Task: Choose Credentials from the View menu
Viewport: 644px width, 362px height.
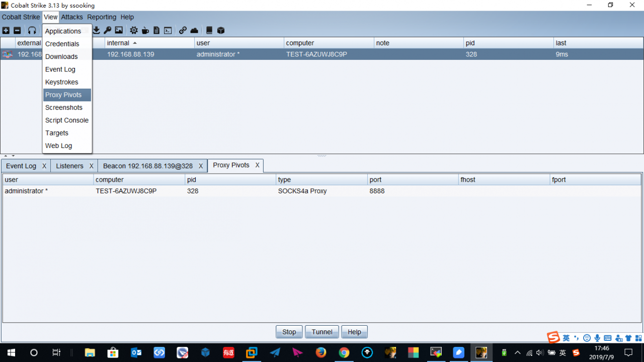Action: (67, 44)
